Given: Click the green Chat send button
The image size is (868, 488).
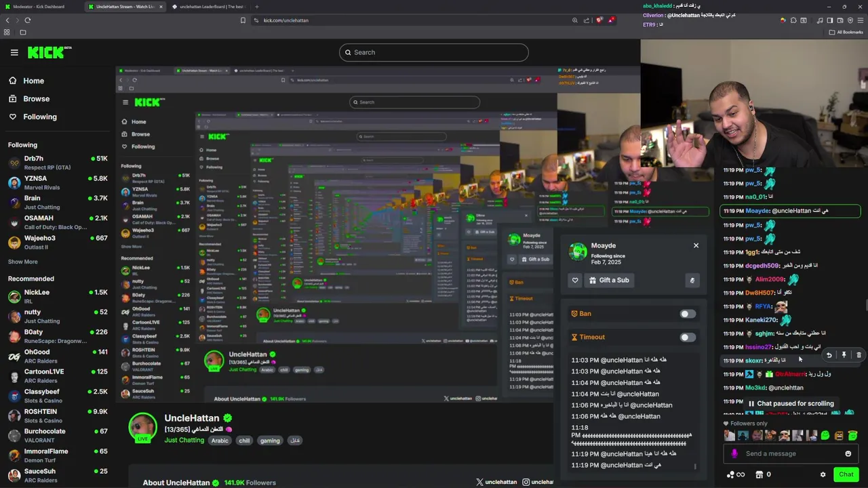Looking at the screenshot, I should tap(846, 474).
